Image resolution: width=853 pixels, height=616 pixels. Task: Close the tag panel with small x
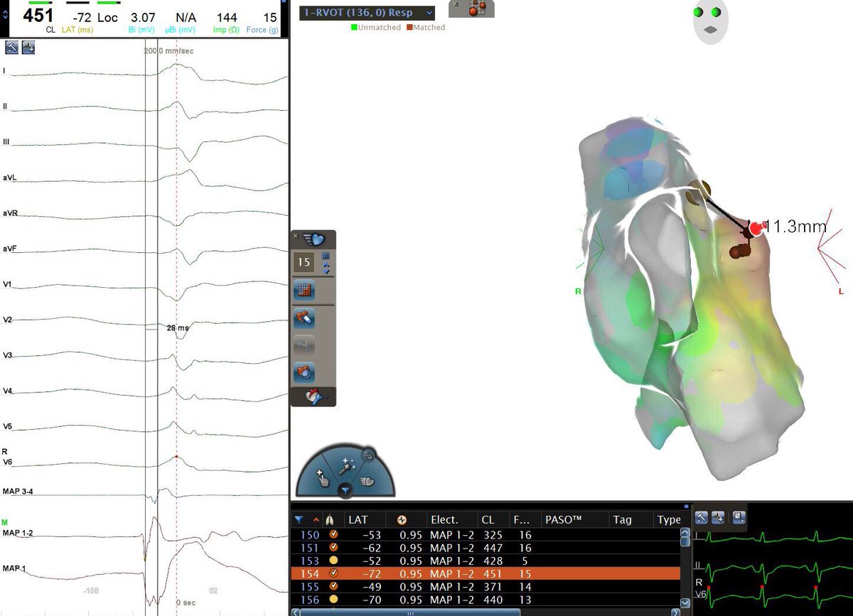456,4
